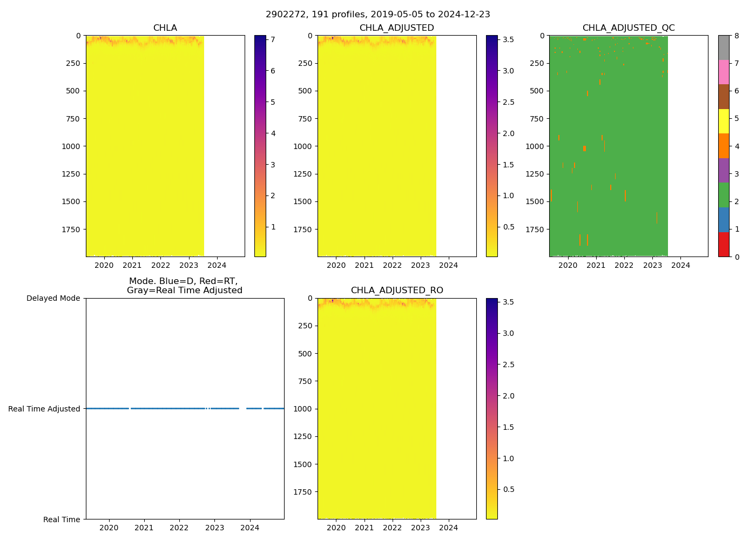
Task: Click the gray segment atop QC colorbar
Action: click(x=724, y=48)
